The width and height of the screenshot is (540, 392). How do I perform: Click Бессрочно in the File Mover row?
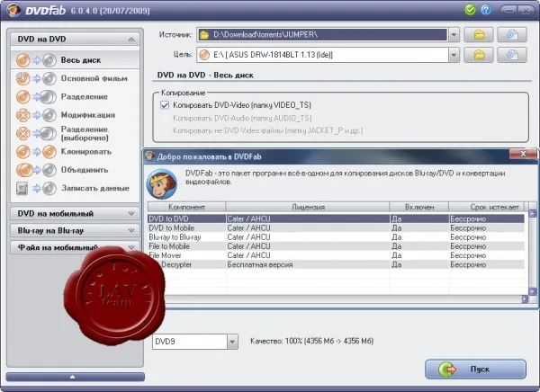(468, 255)
